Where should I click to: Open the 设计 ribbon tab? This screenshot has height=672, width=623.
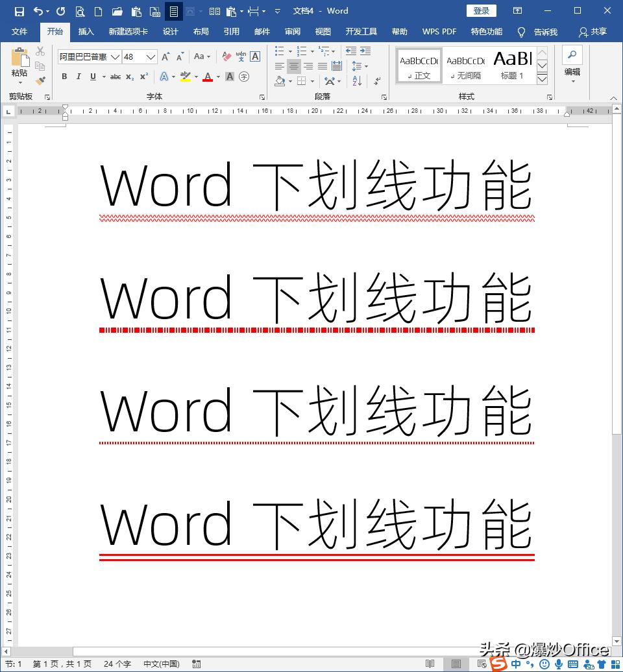170,31
